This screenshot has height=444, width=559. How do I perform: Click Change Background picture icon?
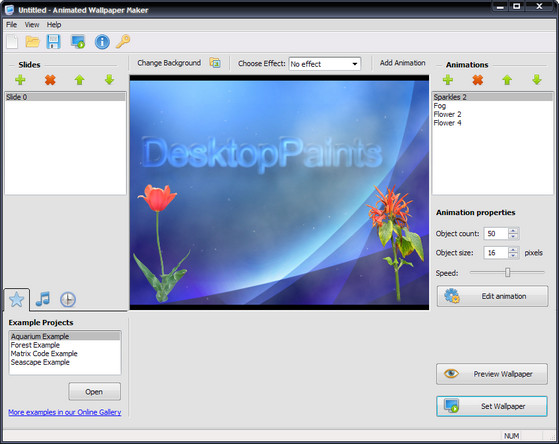(x=215, y=63)
